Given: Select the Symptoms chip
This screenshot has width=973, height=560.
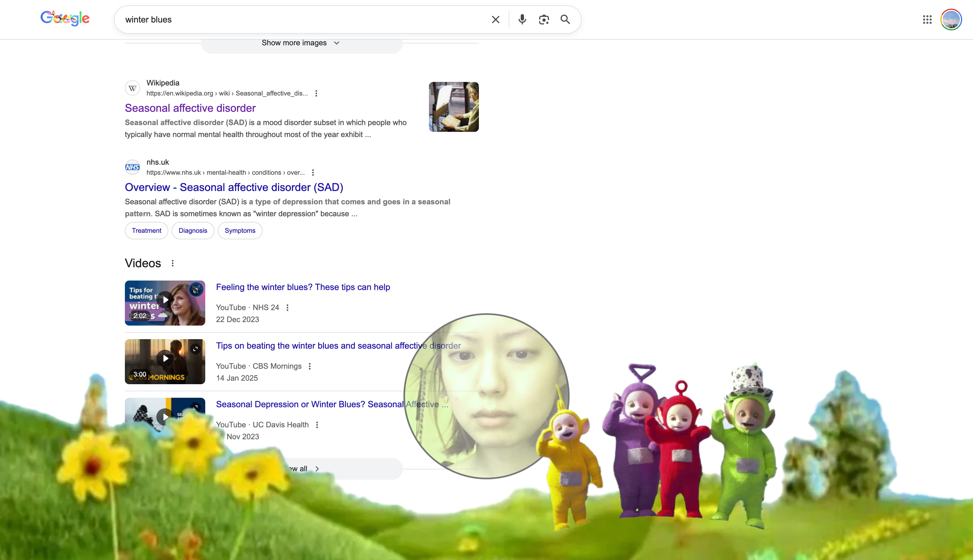Looking at the screenshot, I should pyautogui.click(x=240, y=231).
